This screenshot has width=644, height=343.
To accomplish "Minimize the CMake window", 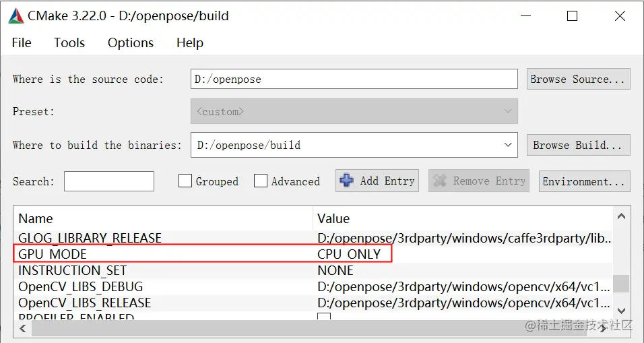I will 525,16.
